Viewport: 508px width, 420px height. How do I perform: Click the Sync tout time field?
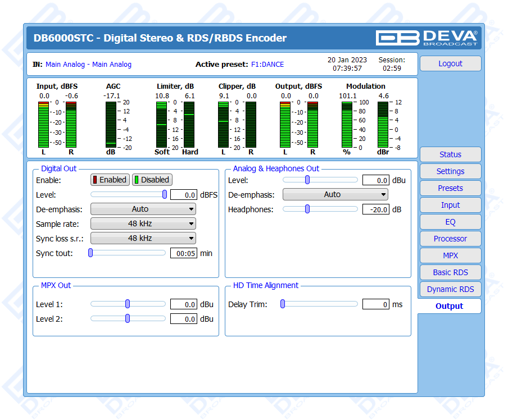tap(183, 253)
